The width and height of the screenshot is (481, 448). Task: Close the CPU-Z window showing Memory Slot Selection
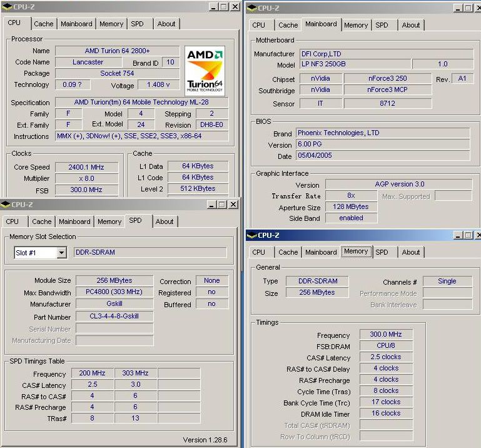tap(233, 205)
